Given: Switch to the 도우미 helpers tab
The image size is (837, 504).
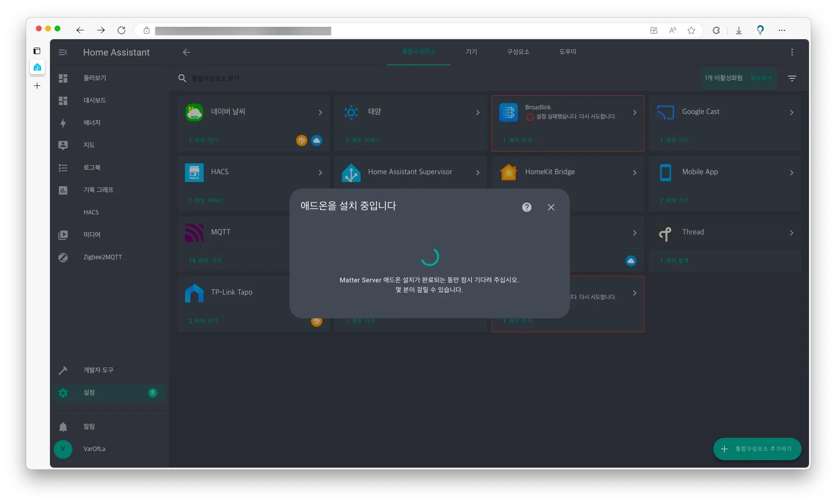Looking at the screenshot, I should tap(568, 52).
